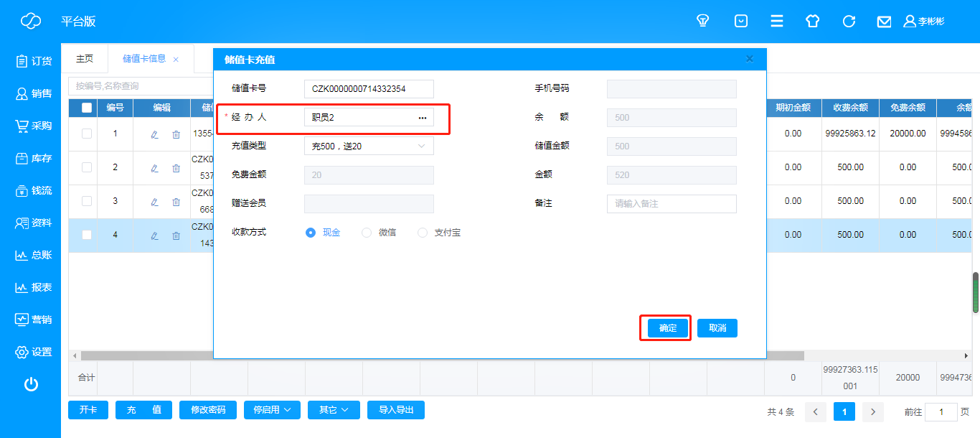Open 设置 in the sidebar

34,352
